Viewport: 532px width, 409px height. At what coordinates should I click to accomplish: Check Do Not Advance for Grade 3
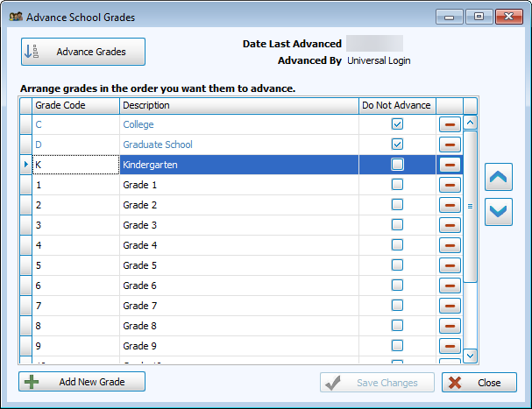(x=397, y=225)
